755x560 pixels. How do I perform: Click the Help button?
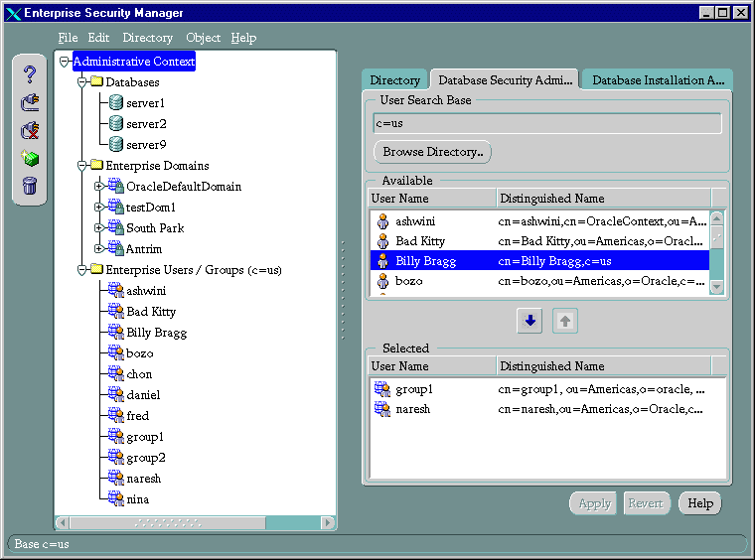(x=699, y=503)
